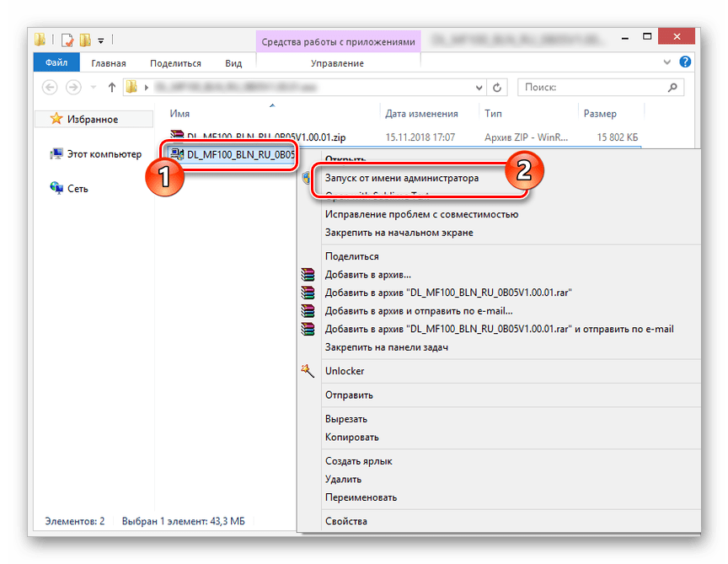Go forward with the Forward arrow
The width and height of the screenshot is (728, 564).
tap(73, 87)
